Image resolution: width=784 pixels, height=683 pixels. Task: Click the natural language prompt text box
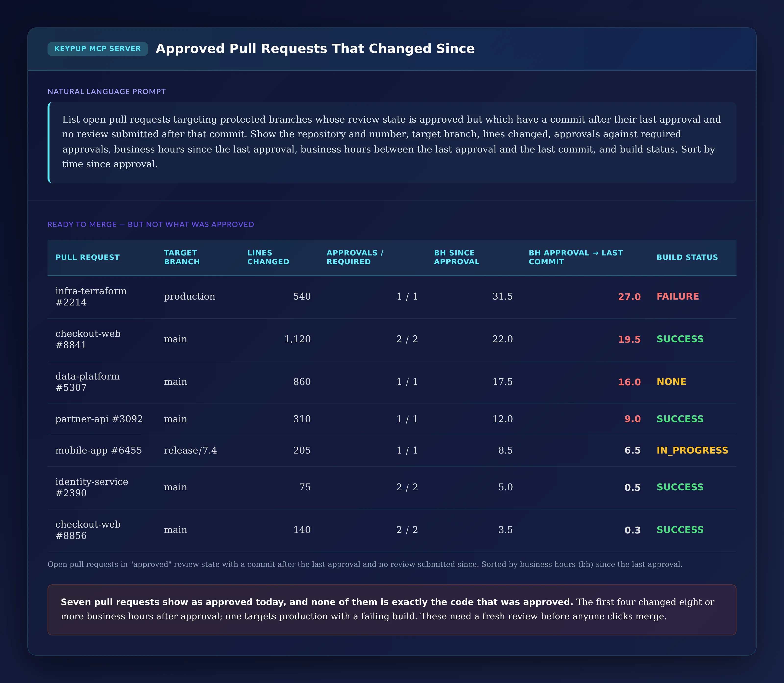[392, 142]
